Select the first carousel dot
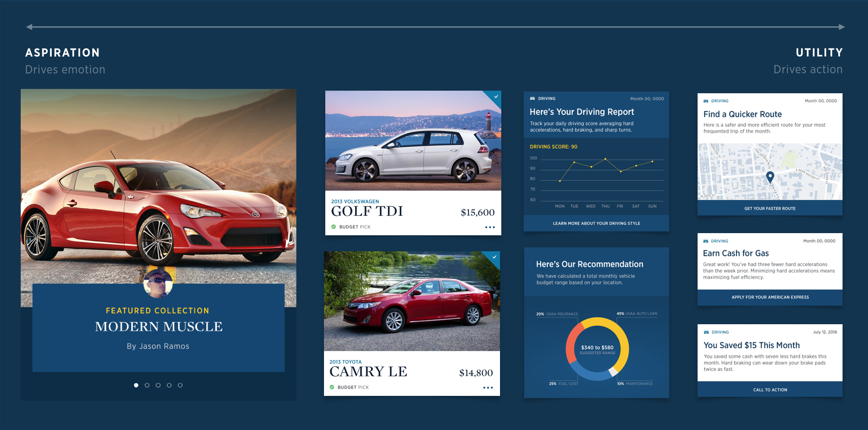Screen dimensions: 868x430 136,385
